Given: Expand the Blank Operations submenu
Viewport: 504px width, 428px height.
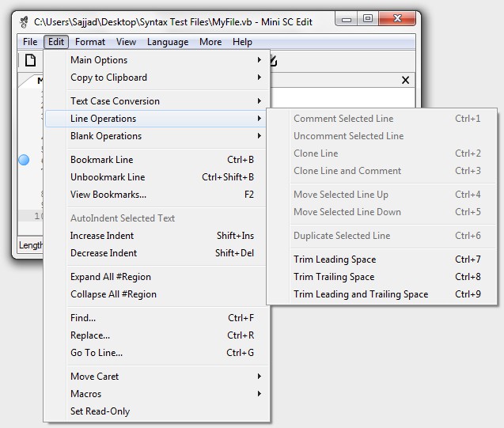Looking at the screenshot, I should 156,136.
